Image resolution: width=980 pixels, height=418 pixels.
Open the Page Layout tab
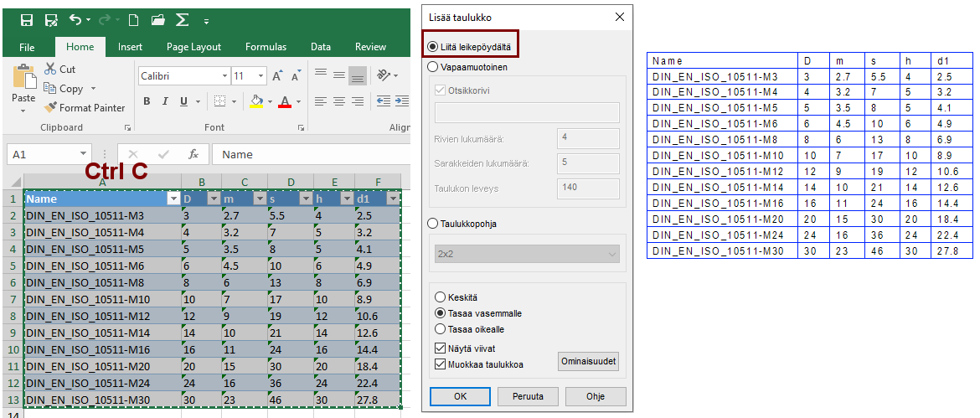(x=193, y=47)
